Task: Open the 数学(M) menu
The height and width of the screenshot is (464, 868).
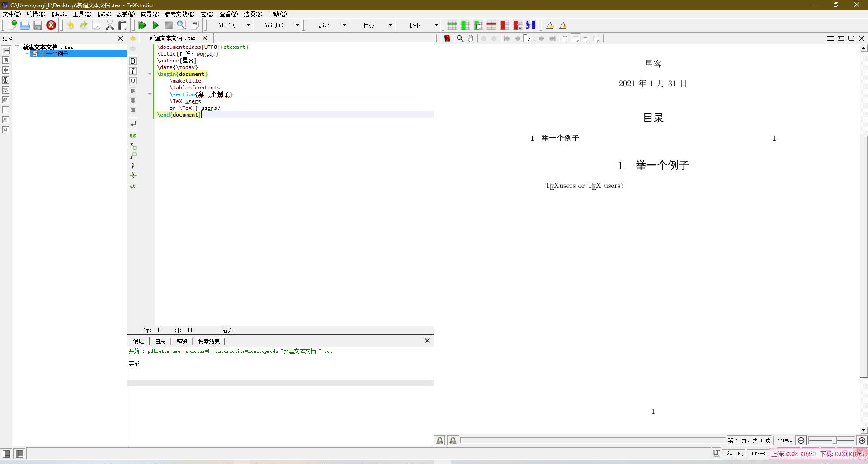Action: click(125, 14)
